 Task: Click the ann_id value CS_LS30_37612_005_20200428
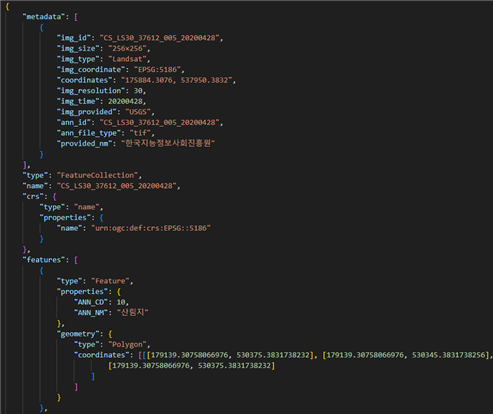click(x=160, y=123)
